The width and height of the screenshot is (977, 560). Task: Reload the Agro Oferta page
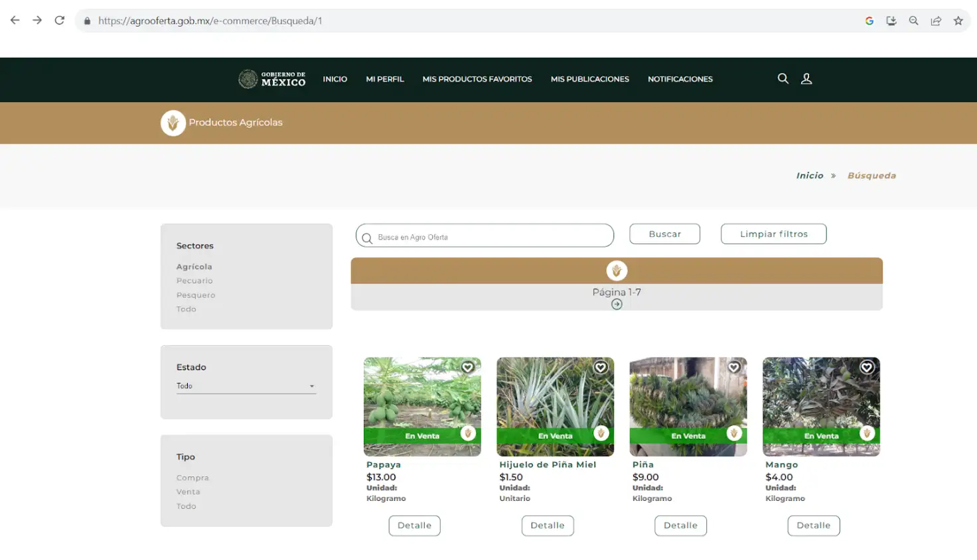pos(59,20)
